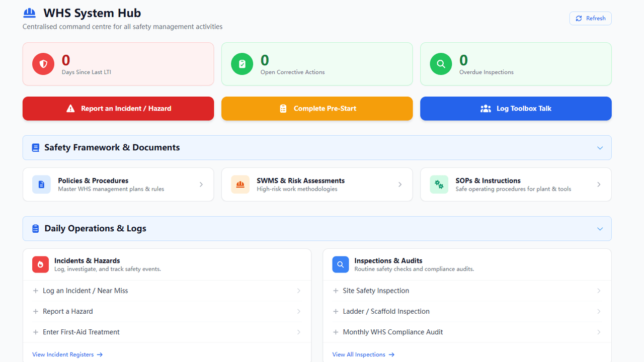The height and width of the screenshot is (362, 644).
Task: Click the chevron on Ladder / Scaffold Inspection row
Action: 599,311
